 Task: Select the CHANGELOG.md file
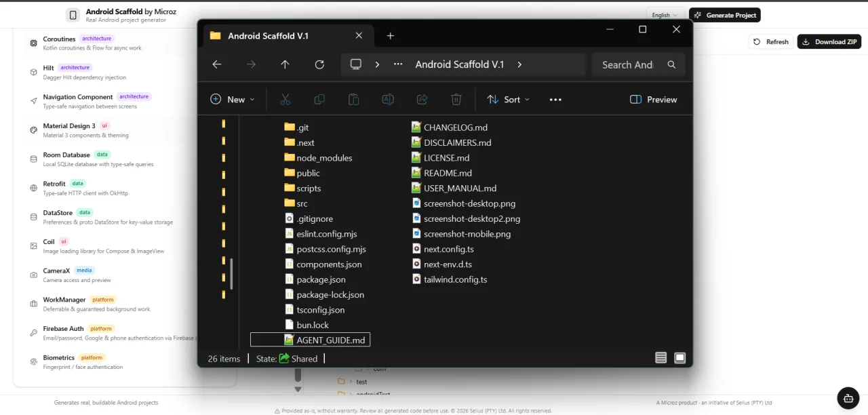(x=450, y=127)
